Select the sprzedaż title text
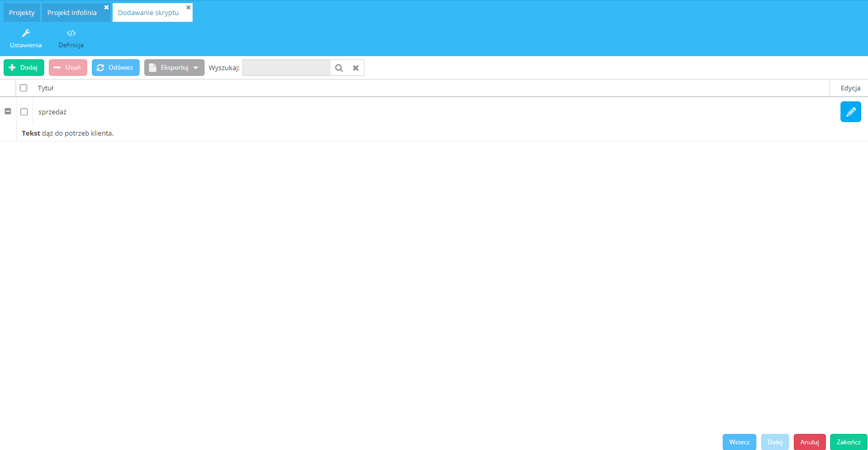 click(52, 112)
